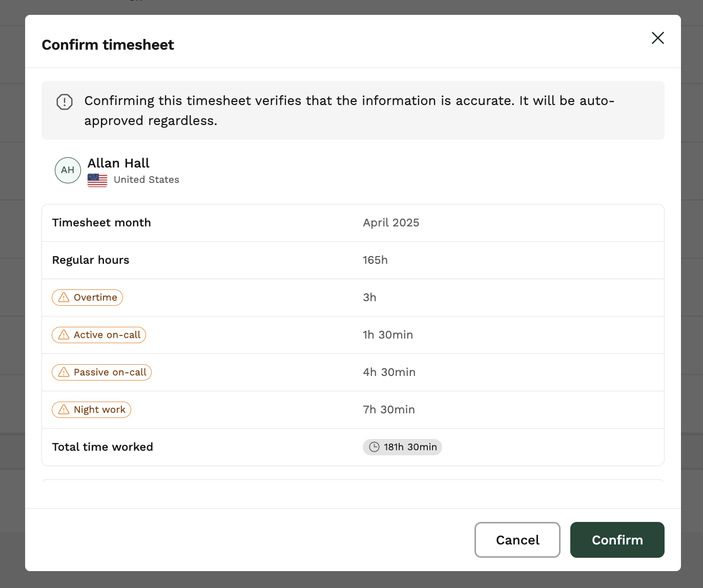The width and height of the screenshot is (703, 588).
Task: Click the Confirm button
Action: click(617, 540)
